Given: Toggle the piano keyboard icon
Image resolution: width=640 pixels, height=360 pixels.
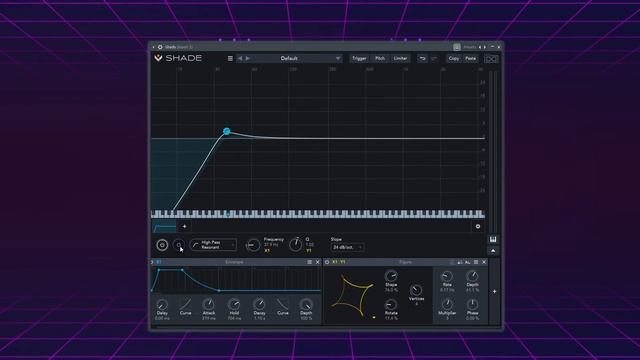Looking at the screenshot, I should tap(493, 239).
